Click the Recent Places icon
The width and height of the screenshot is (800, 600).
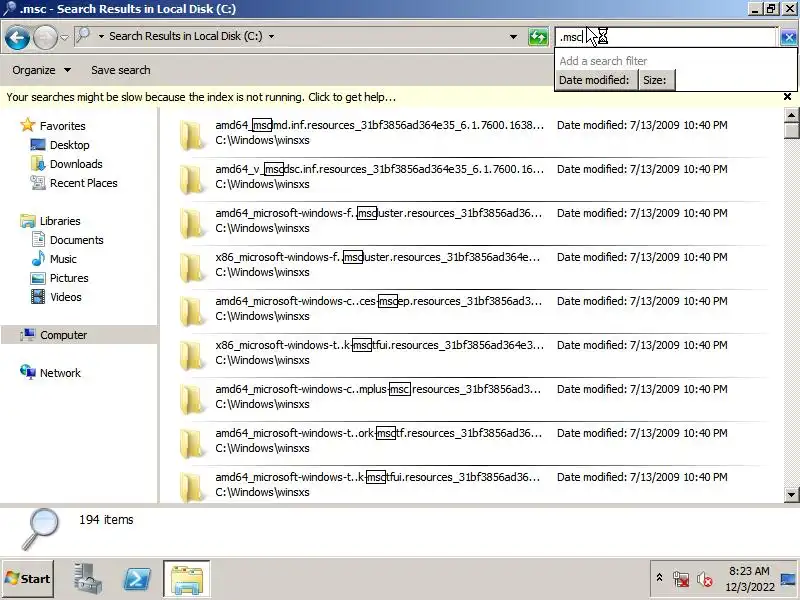38,183
